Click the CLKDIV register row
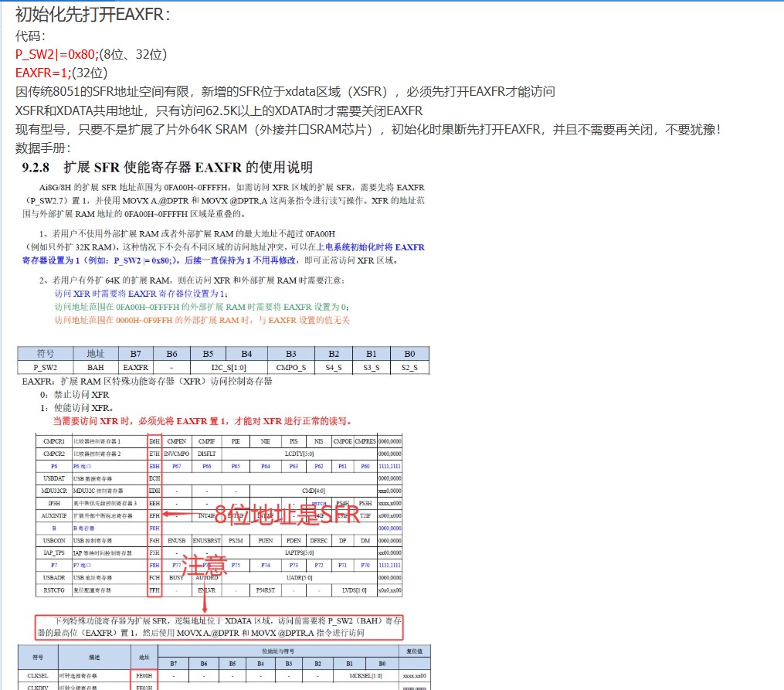This screenshot has height=690, width=784. [77, 687]
